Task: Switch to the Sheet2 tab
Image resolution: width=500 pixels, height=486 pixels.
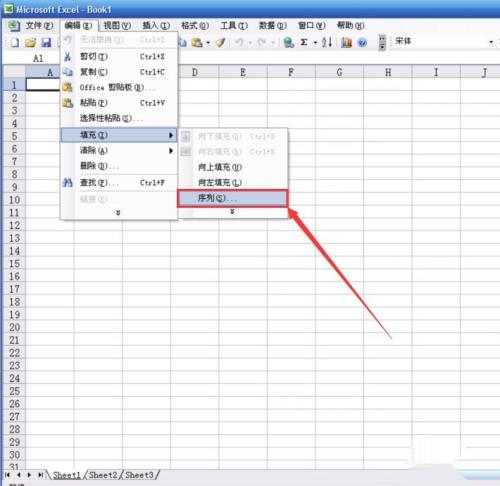Action: click(103, 475)
